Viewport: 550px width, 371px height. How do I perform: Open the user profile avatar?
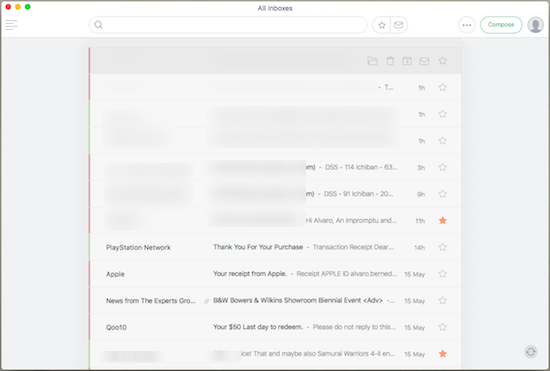pos(535,25)
